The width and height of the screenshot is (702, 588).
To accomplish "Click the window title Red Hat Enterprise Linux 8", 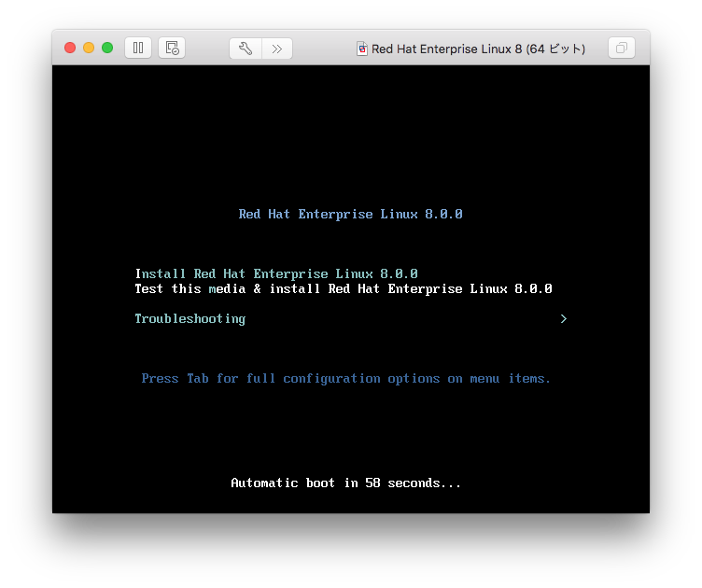I will pyautogui.click(x=478, y=49).
